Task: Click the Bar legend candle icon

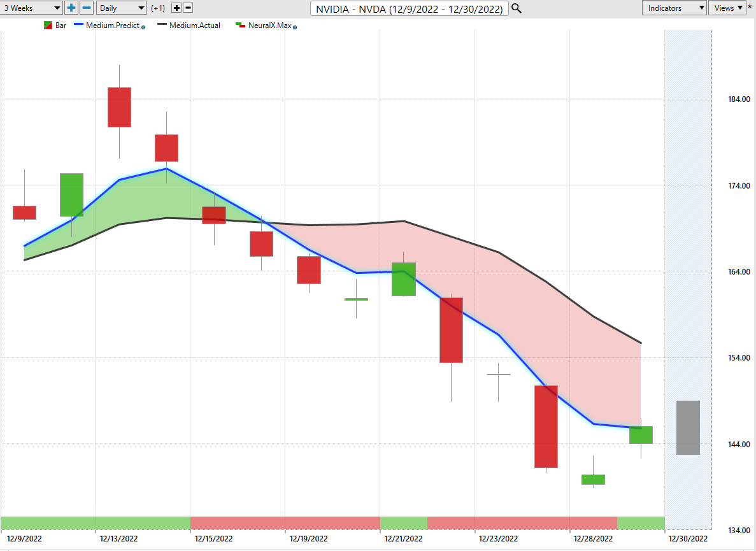Action: tap(48, 25)
